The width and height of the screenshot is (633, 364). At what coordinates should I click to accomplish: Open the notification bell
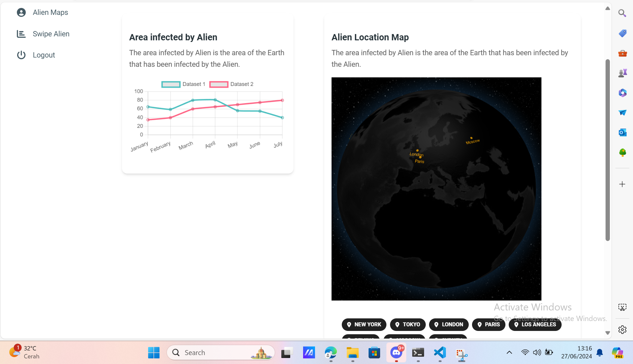coord(600,353)
